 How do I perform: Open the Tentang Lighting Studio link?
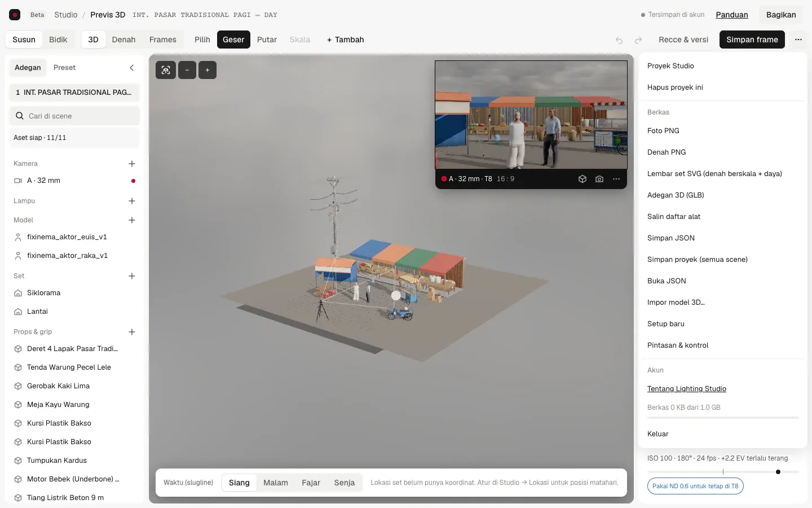click(x=687, y=389)
